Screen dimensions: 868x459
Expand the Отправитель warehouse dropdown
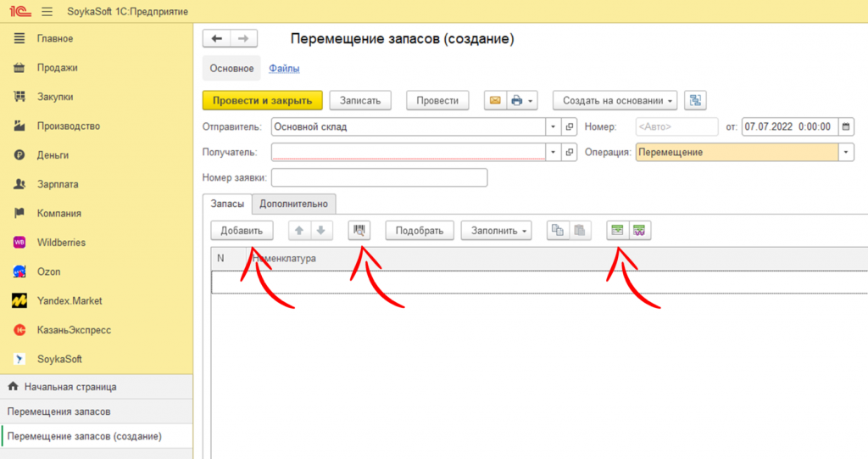click(x=553, y=126)
